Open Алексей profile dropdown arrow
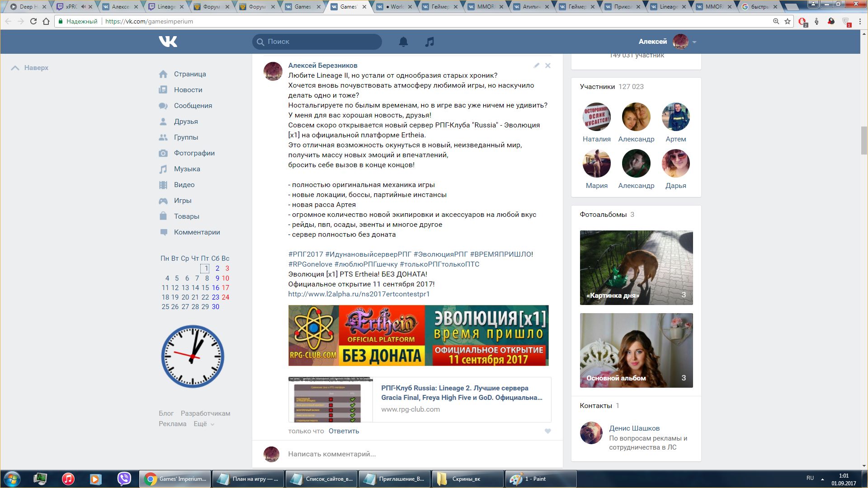The height and width of the screenshot is (488, 868). [x=694, y=42]
